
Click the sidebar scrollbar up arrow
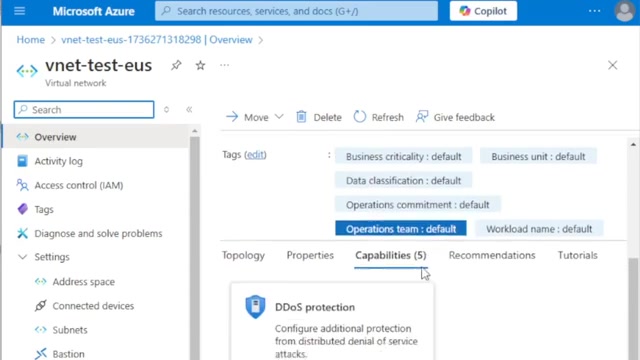(x=195, y=131)
